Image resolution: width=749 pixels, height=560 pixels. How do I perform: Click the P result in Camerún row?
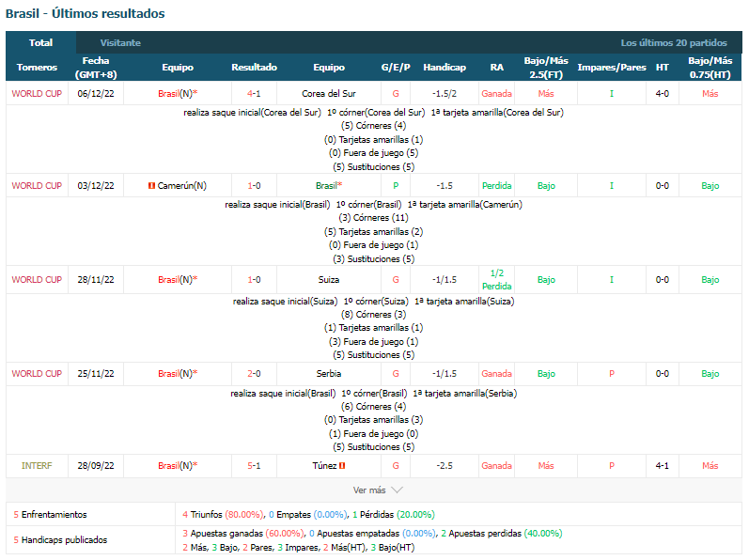coord(396,186)
